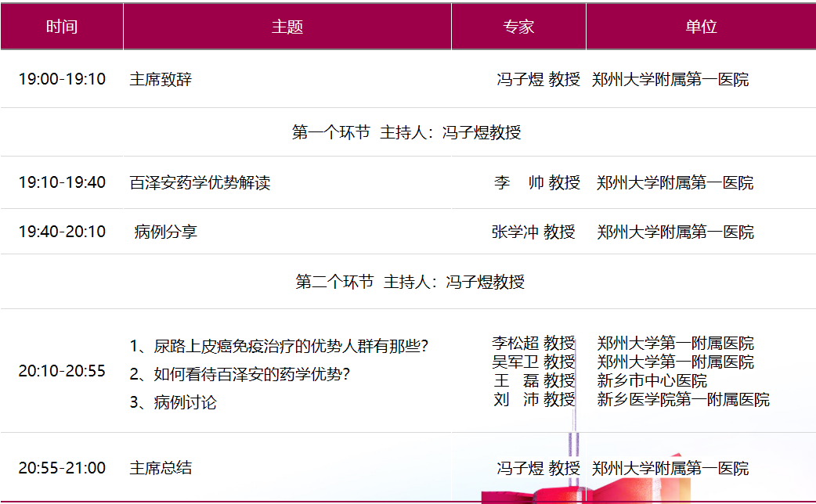The height and width of the screenshot is (504, 816).
Task: Select the 单位 column header
Action: coord(701,27)
